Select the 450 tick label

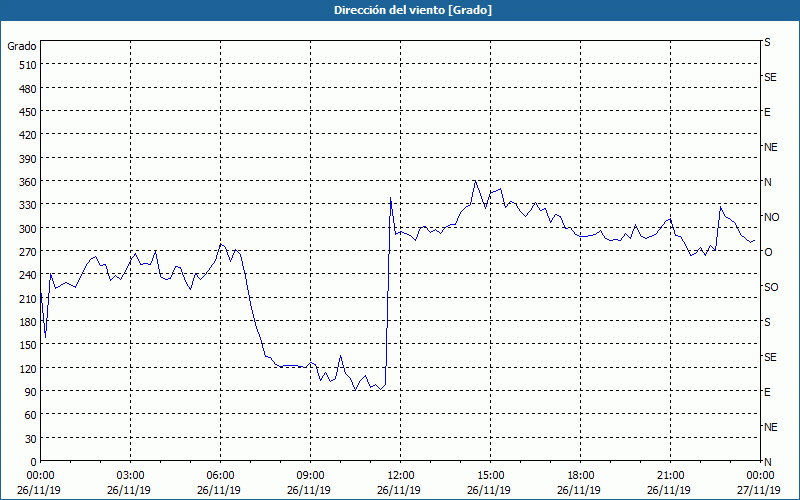coord(28,112)
